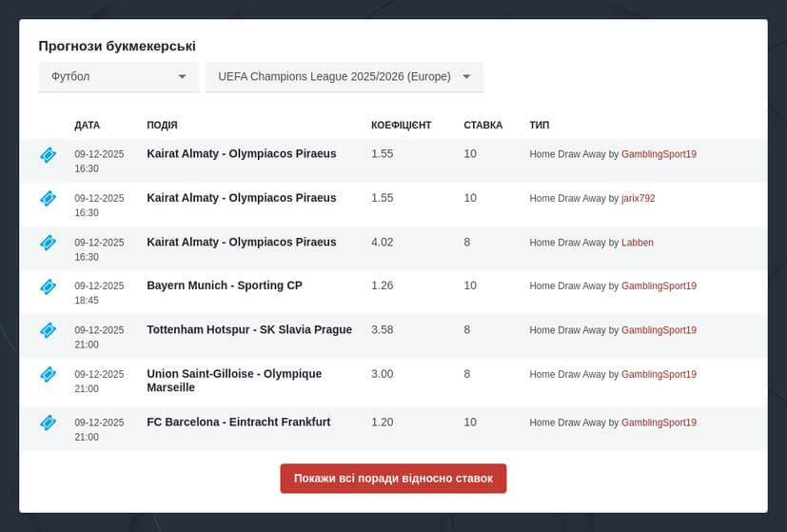Click the ДАТА column header
This screenshot has width=787, height=532.
87,126
